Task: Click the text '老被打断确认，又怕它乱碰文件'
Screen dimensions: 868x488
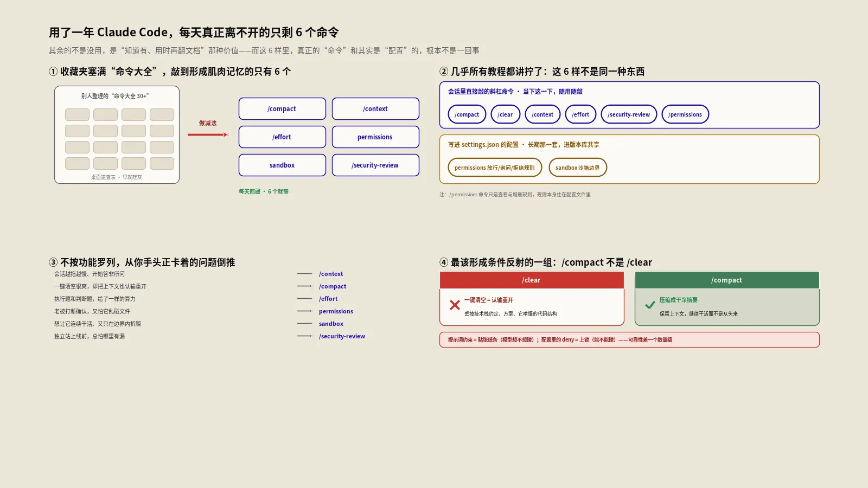Action: [x=92, y=311]
